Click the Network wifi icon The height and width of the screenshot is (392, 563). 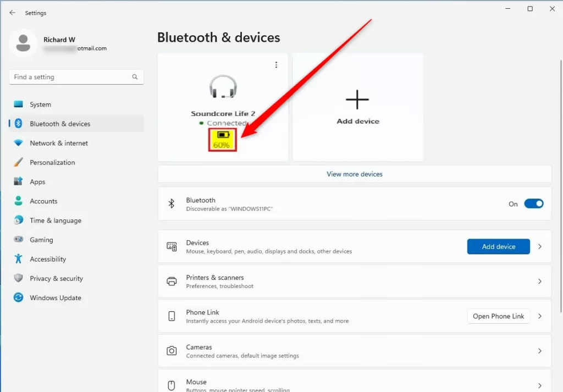coord(18,142)
